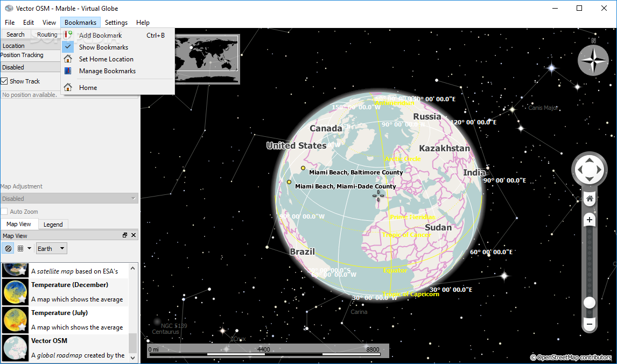Switch to the Search tab
The width and height of the screenshot is (617, 364).
(x=16, y=34)
